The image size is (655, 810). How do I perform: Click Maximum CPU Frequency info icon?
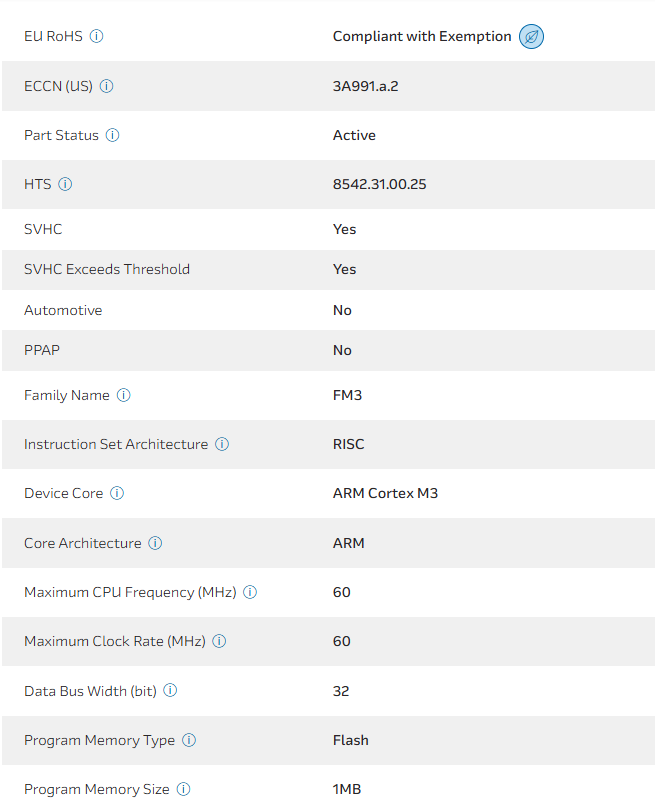[x=250, y=592]
